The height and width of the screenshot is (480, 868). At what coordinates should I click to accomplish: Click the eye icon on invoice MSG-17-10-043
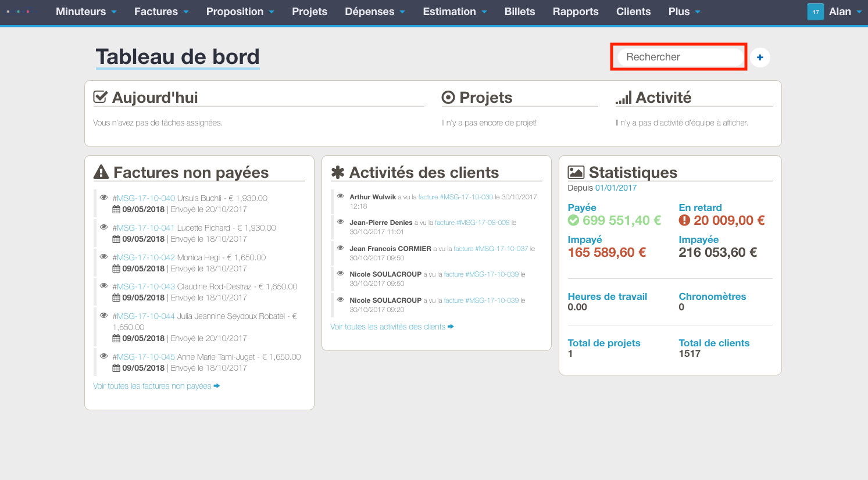[104, 286]
